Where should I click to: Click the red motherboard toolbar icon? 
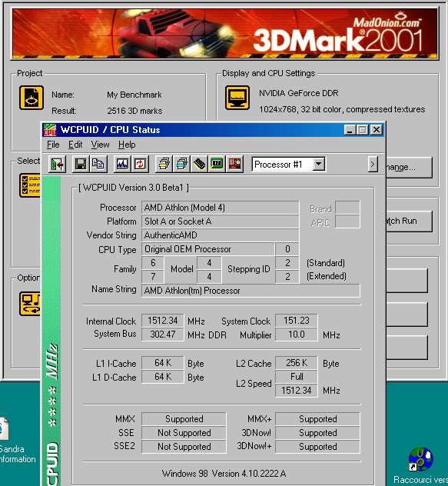point(234,164)
